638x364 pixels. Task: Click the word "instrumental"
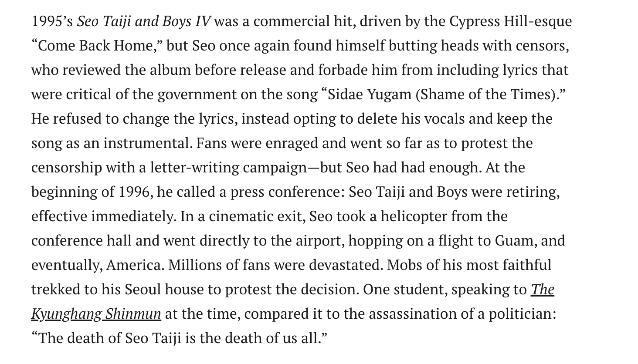pos(147,143)
